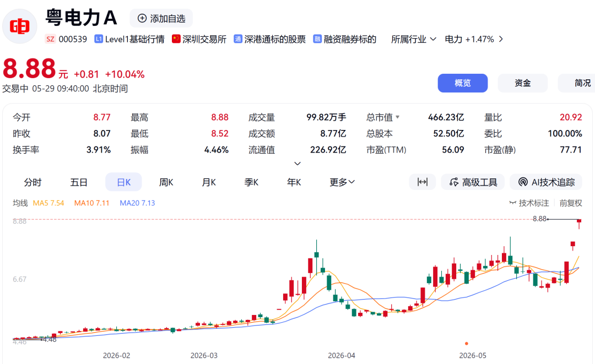
Task: Switch to the 概览 tab
Action: [463, 83]
